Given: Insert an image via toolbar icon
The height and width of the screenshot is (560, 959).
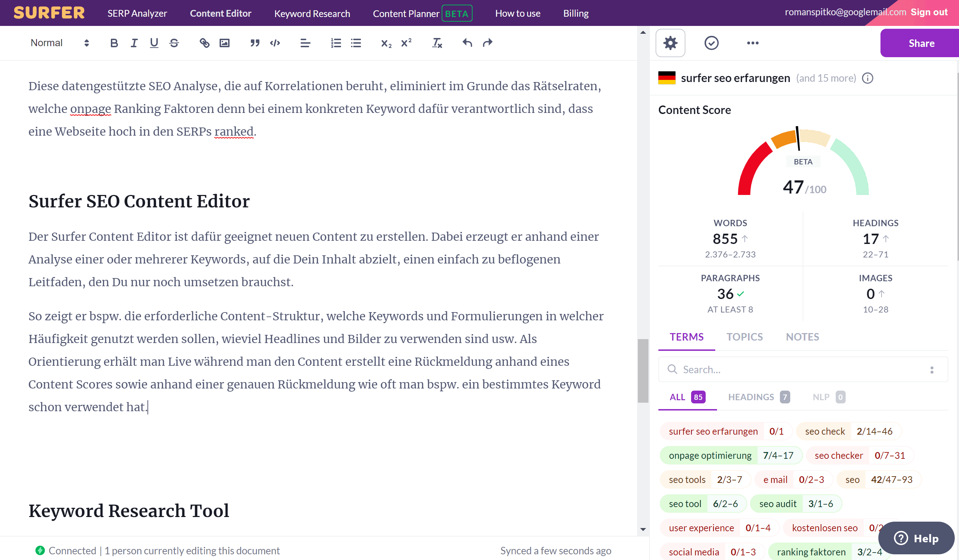Looking at the screenshot, I should (225, 43).
